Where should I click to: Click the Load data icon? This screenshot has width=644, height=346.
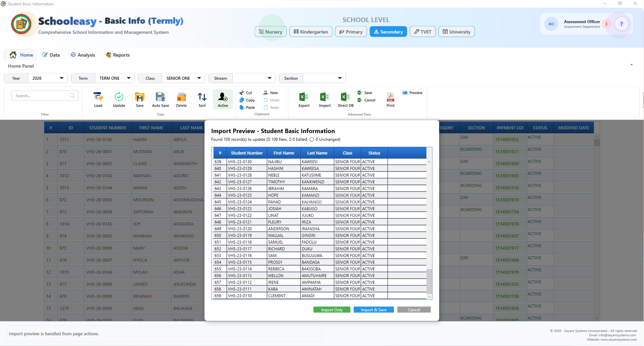[x=98, y=99]
